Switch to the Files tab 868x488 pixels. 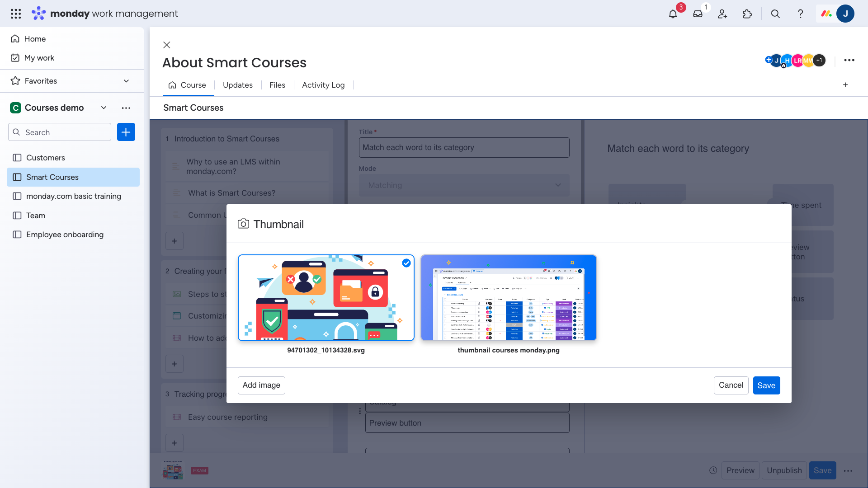pos(277,85)
